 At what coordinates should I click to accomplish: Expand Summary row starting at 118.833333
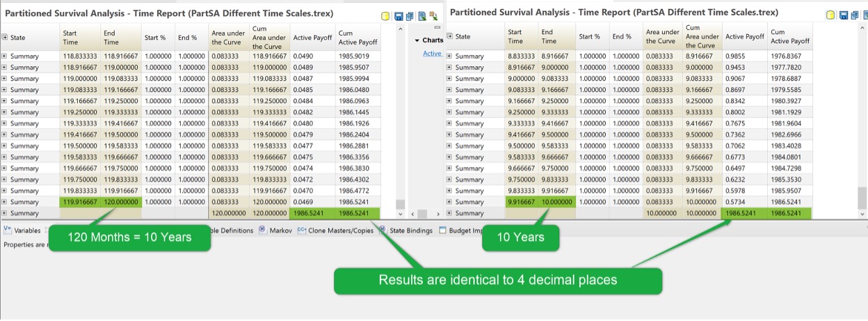coord(5,56)
